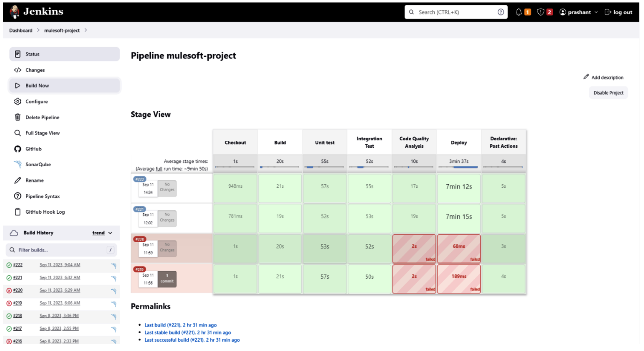
Task: Open Configure in the sidebar
Action: 65,101
